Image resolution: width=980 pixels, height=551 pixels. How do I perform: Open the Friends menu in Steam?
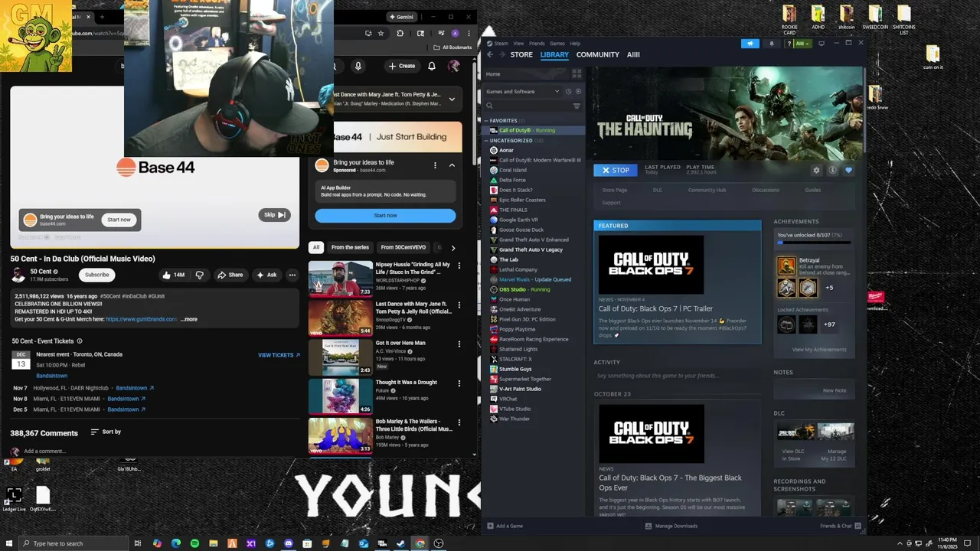(537, 44)
